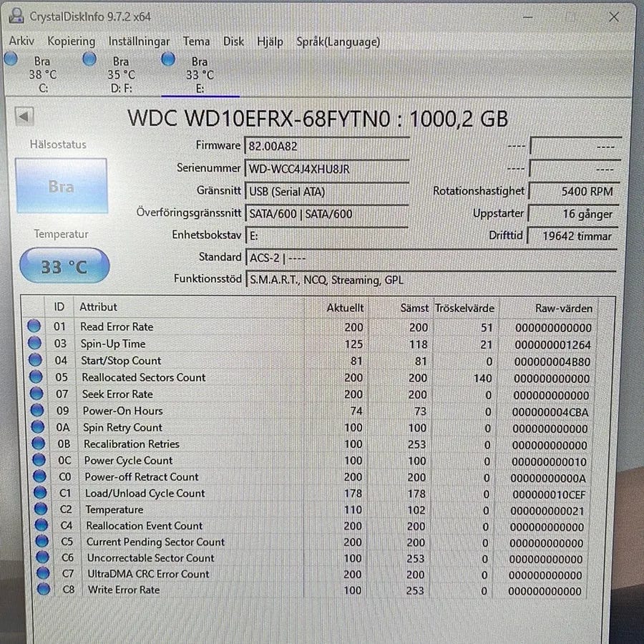Click the status dot for UltraDMA CRC Error Count

click(43, 573)
